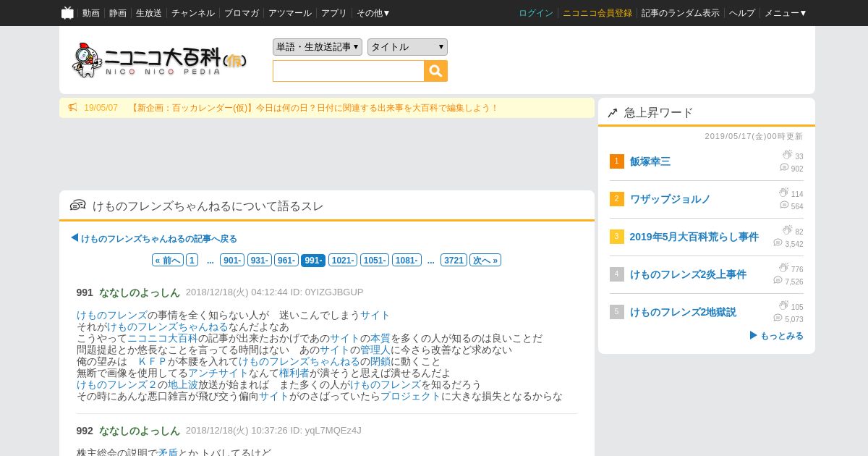Click the 矛盾 link in post 992
The width and height of the screenshot is (868, 456).
168,453
